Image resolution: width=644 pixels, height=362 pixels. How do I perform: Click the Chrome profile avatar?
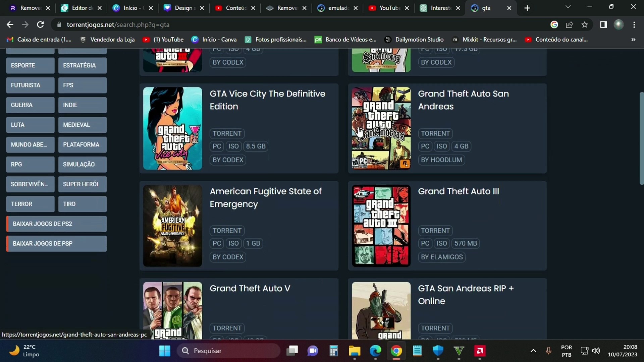pos(619,24)
